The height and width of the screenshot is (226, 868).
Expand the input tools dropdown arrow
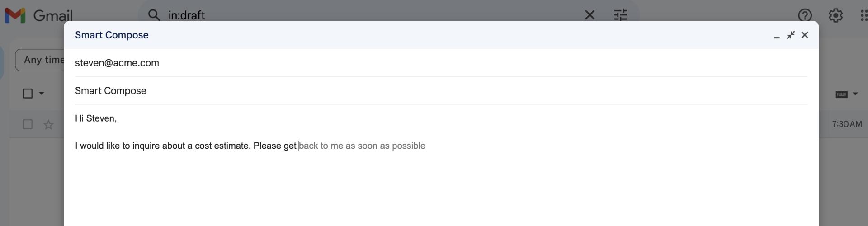click(x=855, y=94)
